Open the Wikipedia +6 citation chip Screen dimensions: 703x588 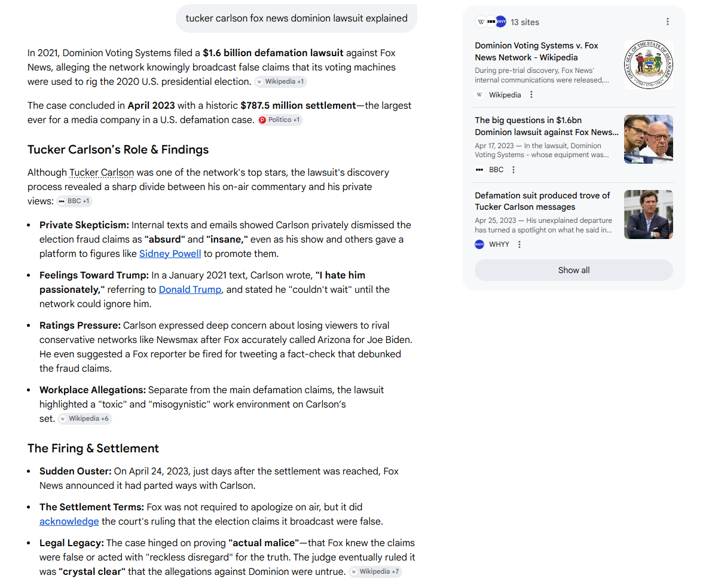[x=85, y=418]
